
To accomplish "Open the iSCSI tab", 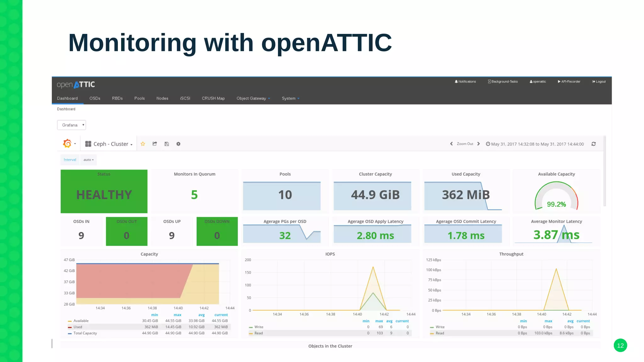I will (185, 98).
